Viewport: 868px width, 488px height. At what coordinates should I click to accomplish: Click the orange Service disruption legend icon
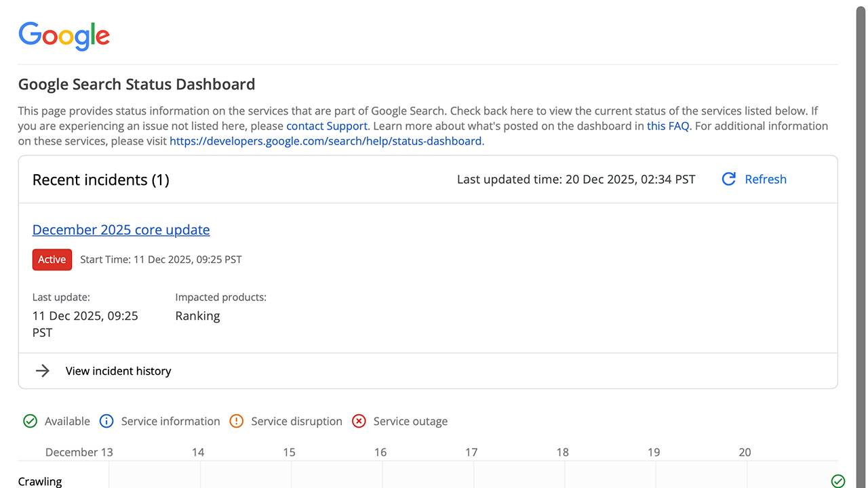pyautogui.click(x=236, y=421)
